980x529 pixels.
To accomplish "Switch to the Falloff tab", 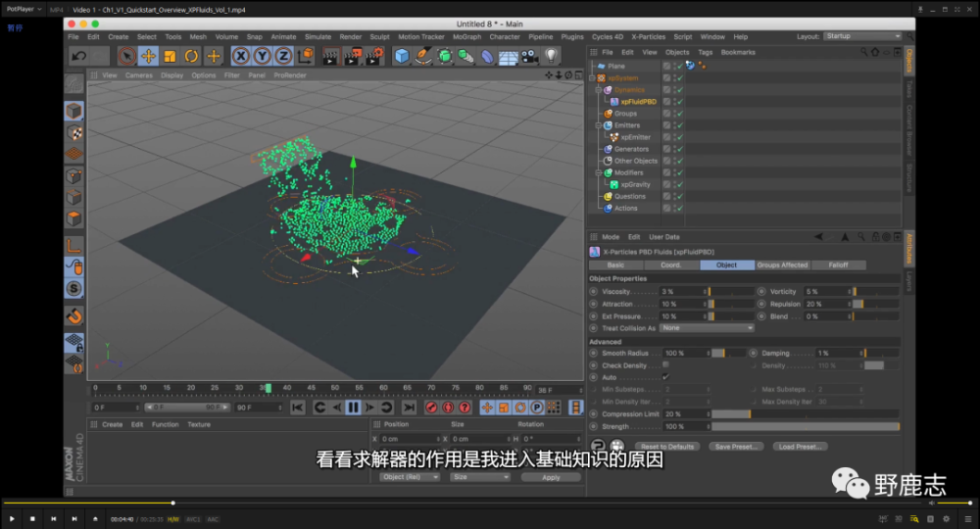I will coord(838,264).
